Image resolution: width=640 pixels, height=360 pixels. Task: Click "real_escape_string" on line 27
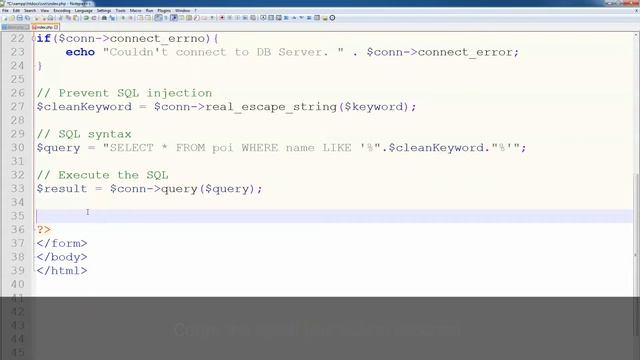point(271,107)
